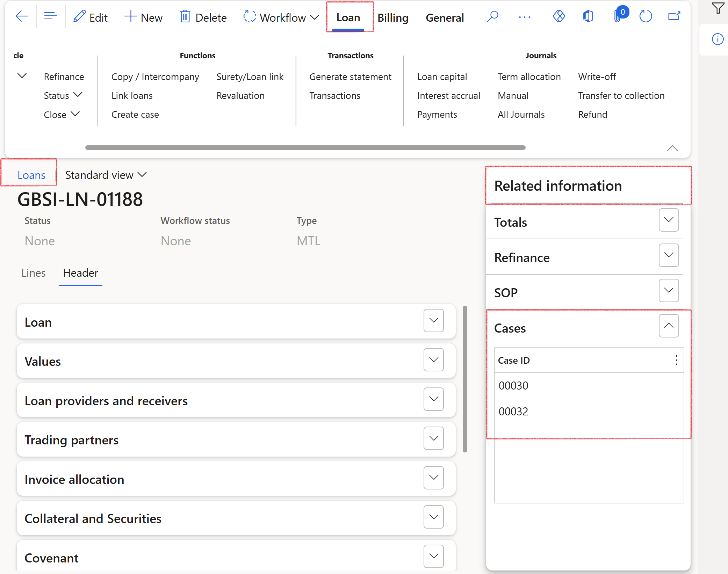Open the search magnifier icon
728x574 pixels.
pos(492,16)
